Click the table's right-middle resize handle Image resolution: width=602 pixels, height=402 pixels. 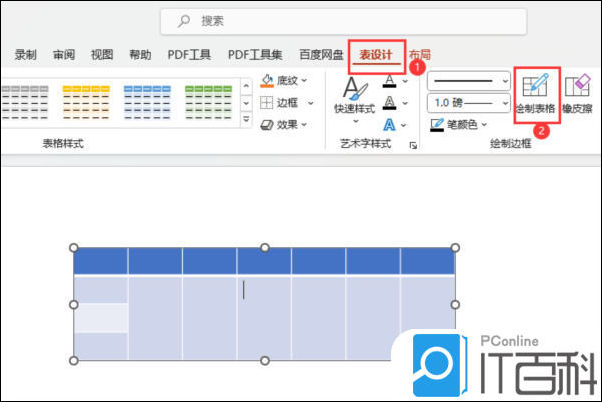[455, 304]
